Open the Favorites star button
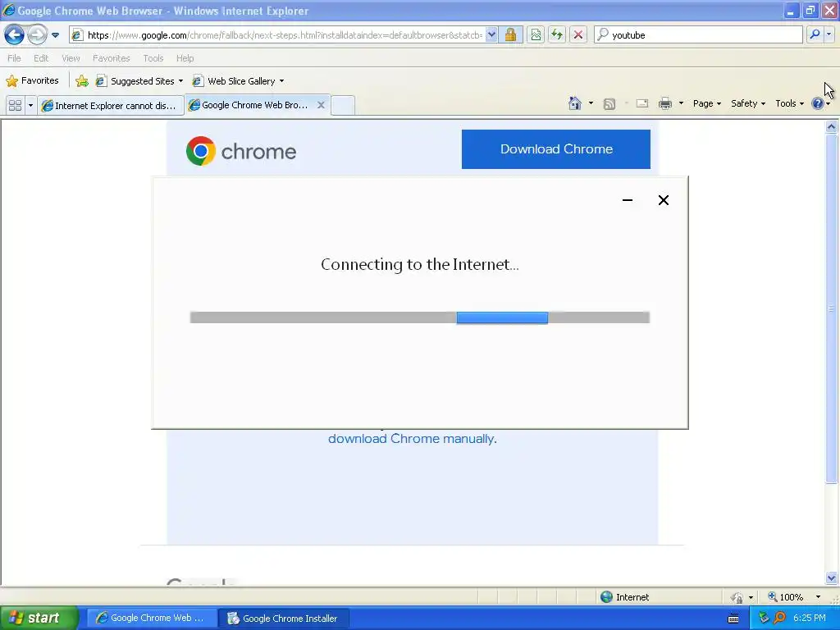This screenshot has height=630, width=840. (x=32, y=81)
